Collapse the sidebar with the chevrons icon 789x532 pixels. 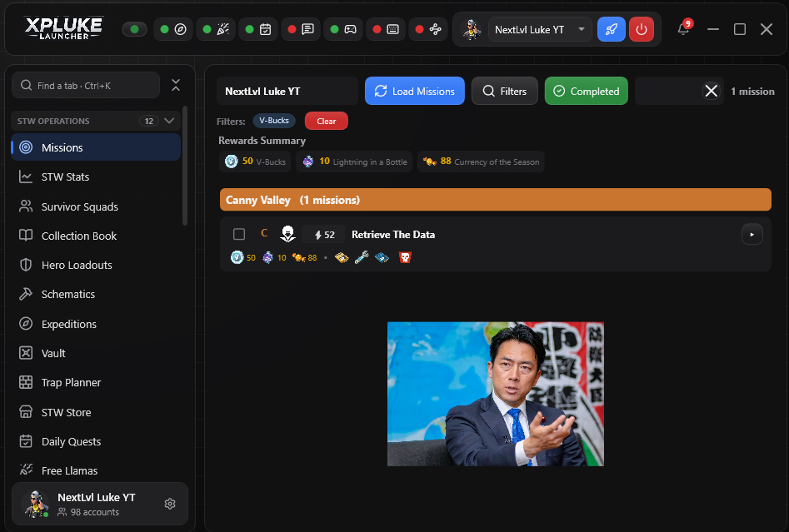tap(176, 85)
